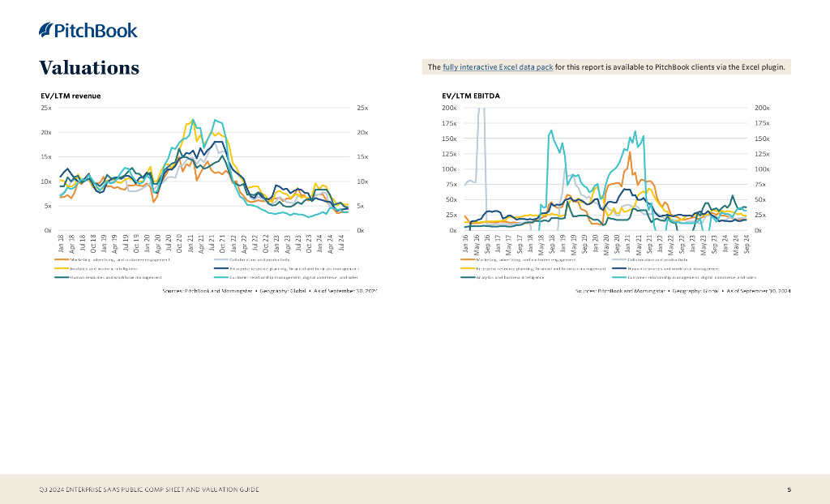Click the Valuations page heading
Image resolution: width=830 pixels, height=504 pixels.
tap(89, 67)
